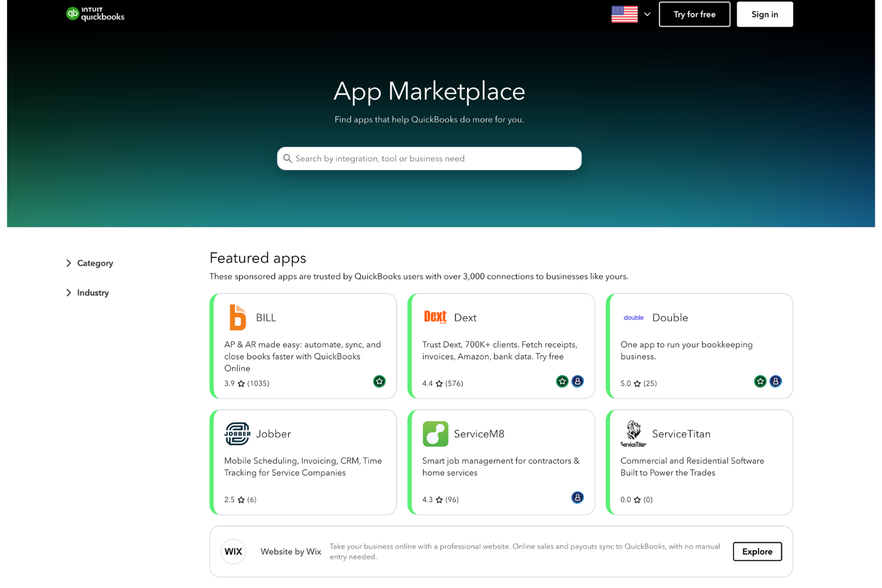Select the ServiceM8 app logo

435,434
